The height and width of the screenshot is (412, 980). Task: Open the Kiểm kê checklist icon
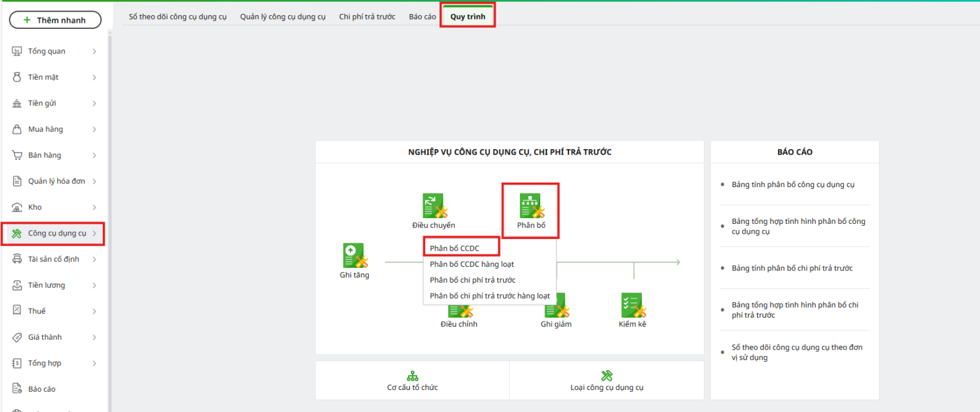point(632,305)
